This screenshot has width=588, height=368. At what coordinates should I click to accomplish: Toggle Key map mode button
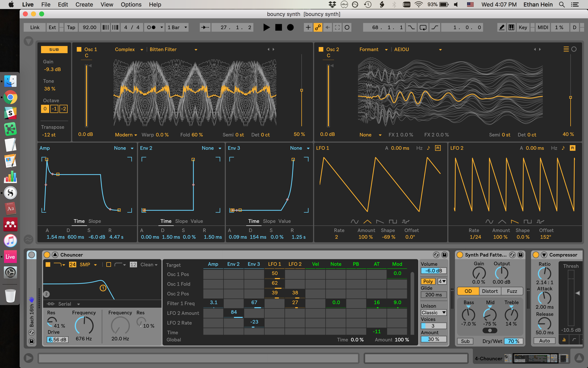point(523,28)
